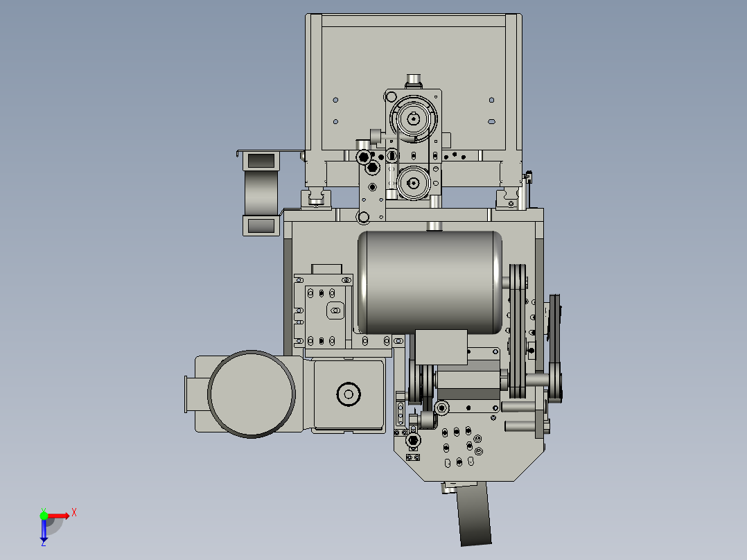
Task: Click the green Y axis dot of the triad
Action: pos(44,516)
